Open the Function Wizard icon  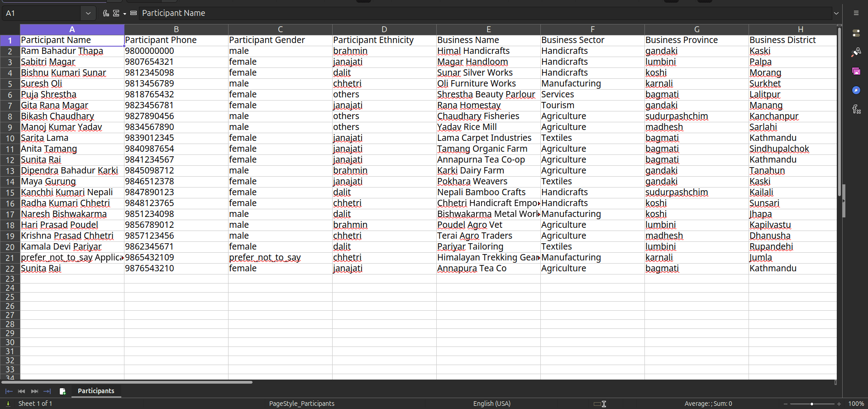tap(106, 13)
